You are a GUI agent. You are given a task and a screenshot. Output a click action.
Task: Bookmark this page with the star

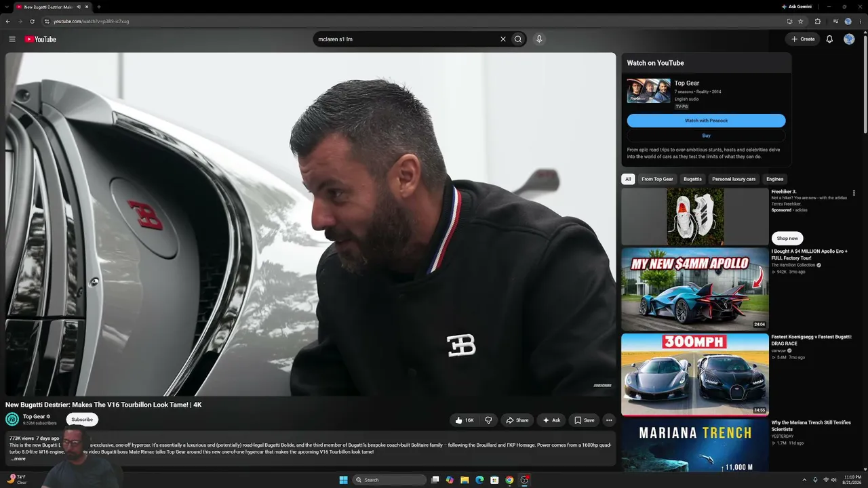click(x=801, y=21)
